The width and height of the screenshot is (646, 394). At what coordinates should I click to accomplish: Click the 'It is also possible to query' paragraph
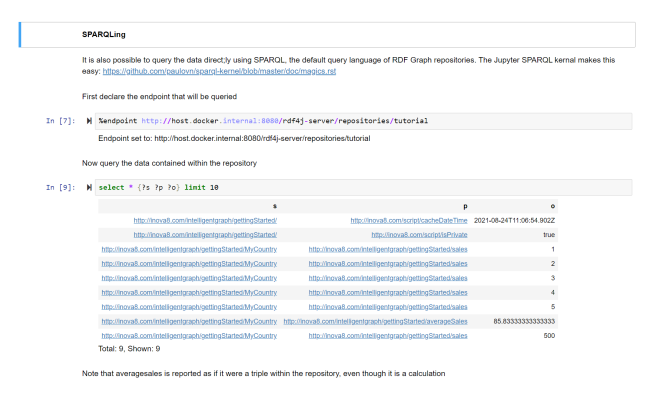(349, 66)
